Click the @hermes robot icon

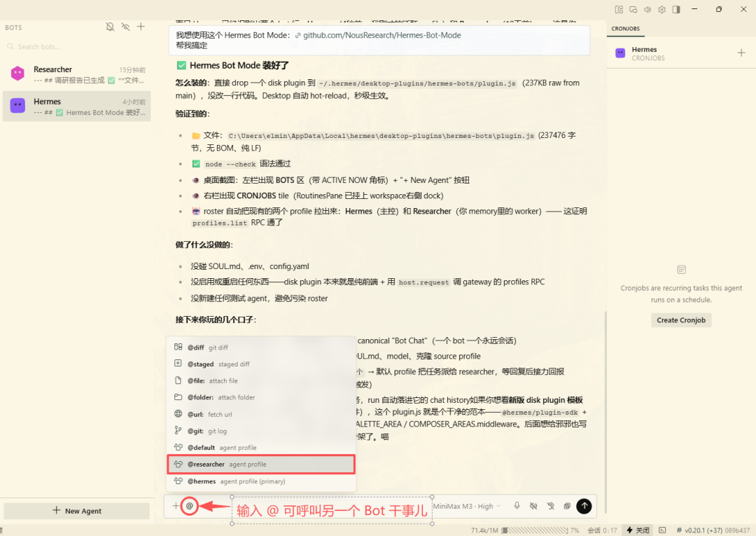(178, 481)
